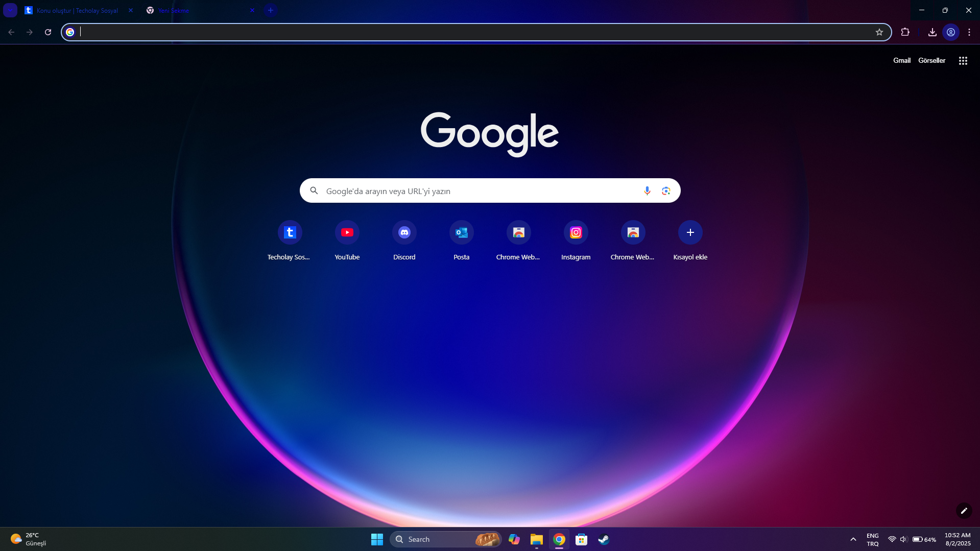Open the Downloads panel
This screenshot has width=980, height=551.
(932, 32)
